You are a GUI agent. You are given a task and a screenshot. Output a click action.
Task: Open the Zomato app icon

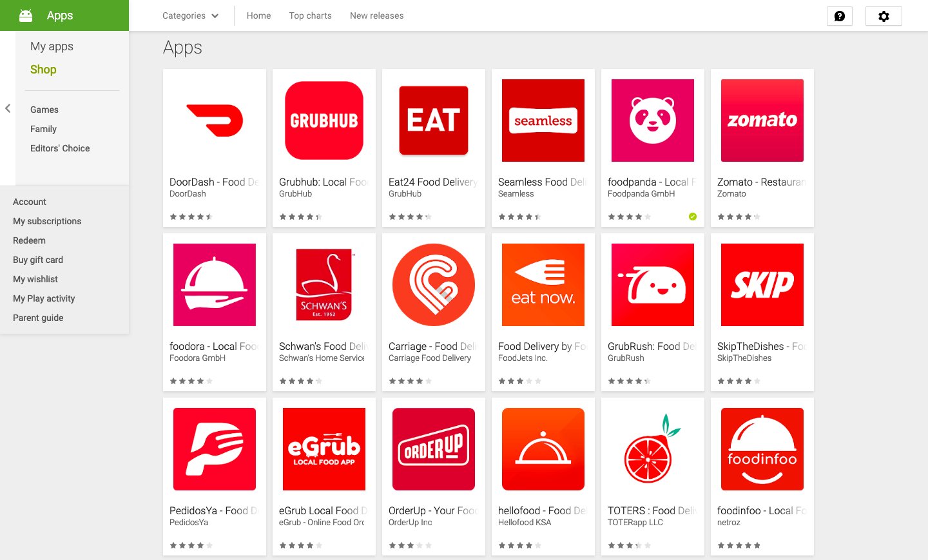click(x=762, y=121)
